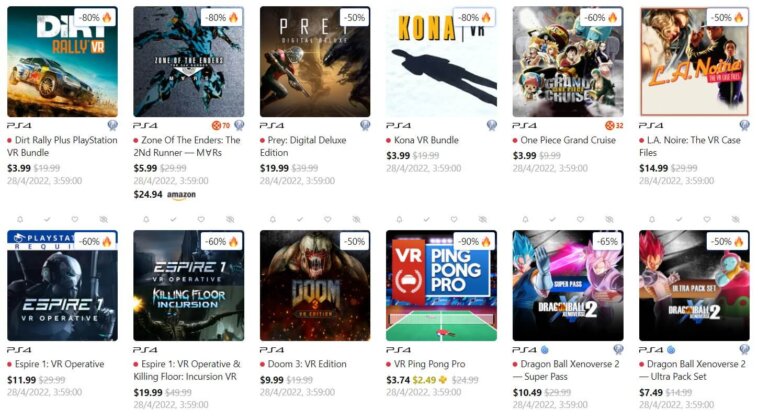Click the Doom 3 VR Edition cover image

tap(315, 286)
